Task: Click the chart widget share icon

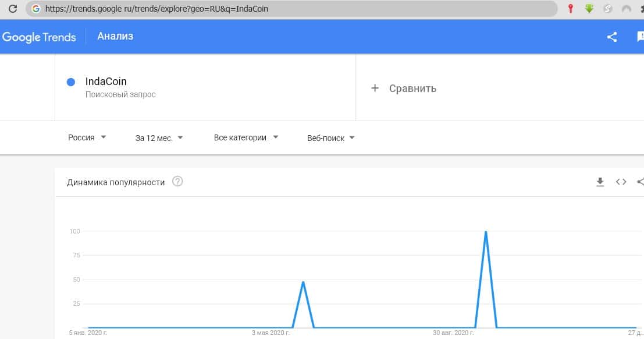Action: point(641,181)
